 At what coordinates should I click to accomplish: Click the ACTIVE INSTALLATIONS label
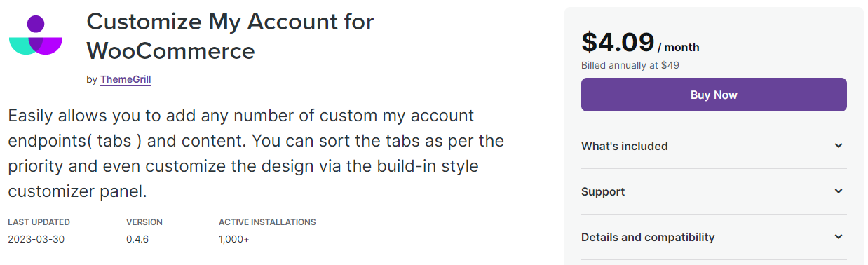[267, 222]
